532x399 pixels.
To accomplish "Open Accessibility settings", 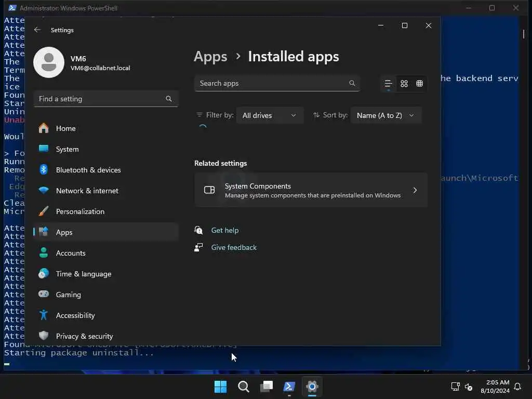I will [106, 315].
